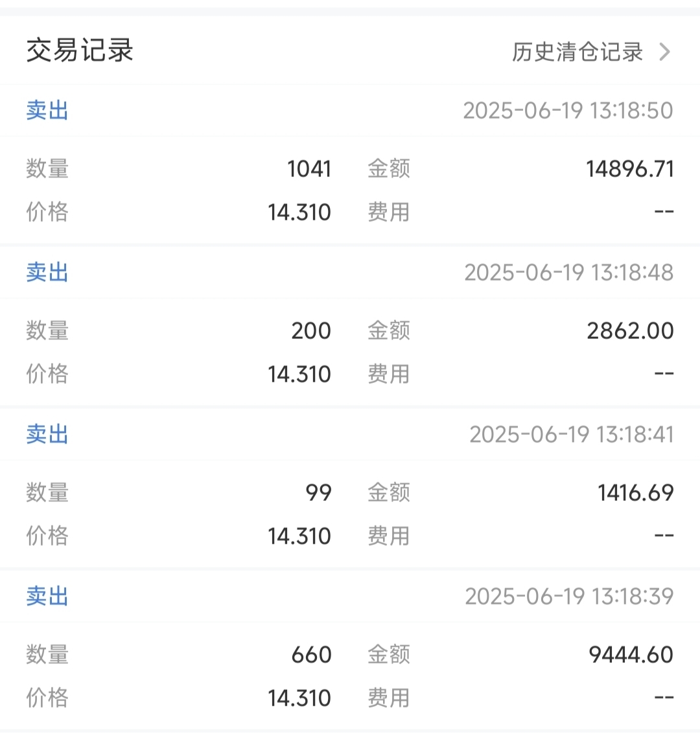Tap the timestamp 2025-06-19 13:18:41
Screen dimensions: 700x734
pyautogui.click(x=572, y=435)
